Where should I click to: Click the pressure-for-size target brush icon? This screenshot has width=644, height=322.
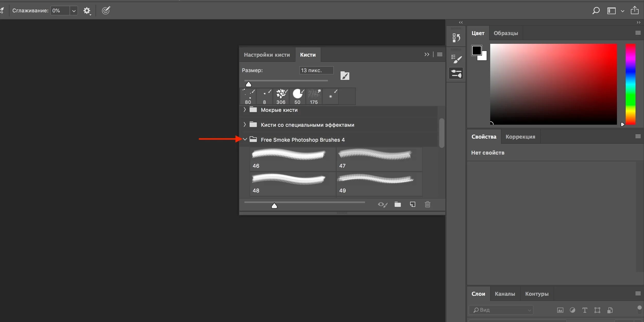pos(106,10)
